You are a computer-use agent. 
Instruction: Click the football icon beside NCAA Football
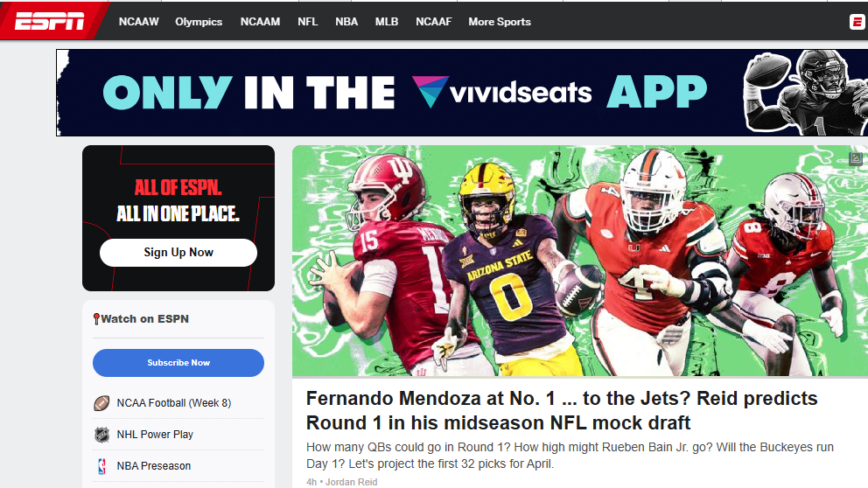[101, 403]
